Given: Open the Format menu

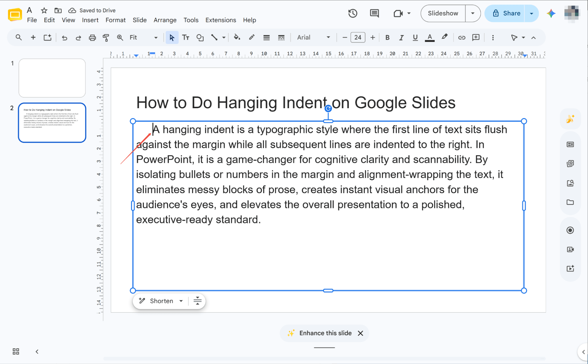Looking at the screenshot, I should 115,20.
